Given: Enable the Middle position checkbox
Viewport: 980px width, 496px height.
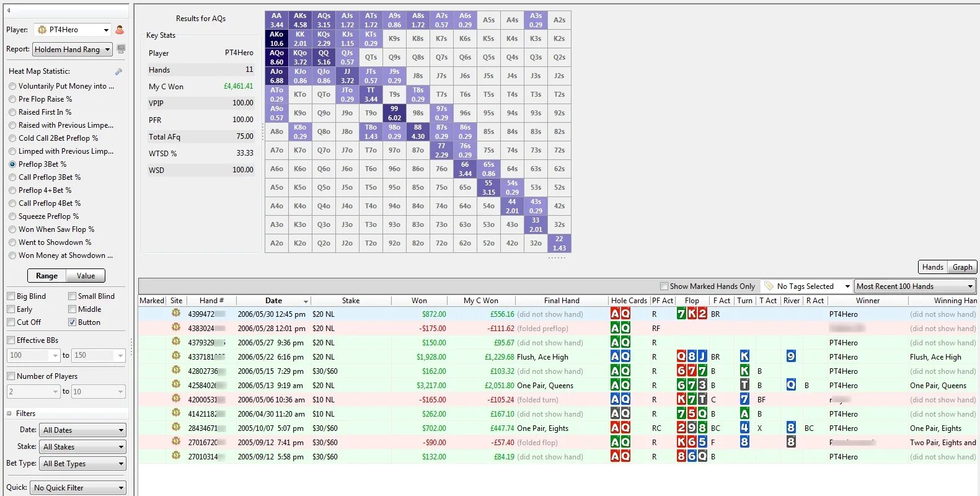Looking at the screenshot, I should click(72, 309).
